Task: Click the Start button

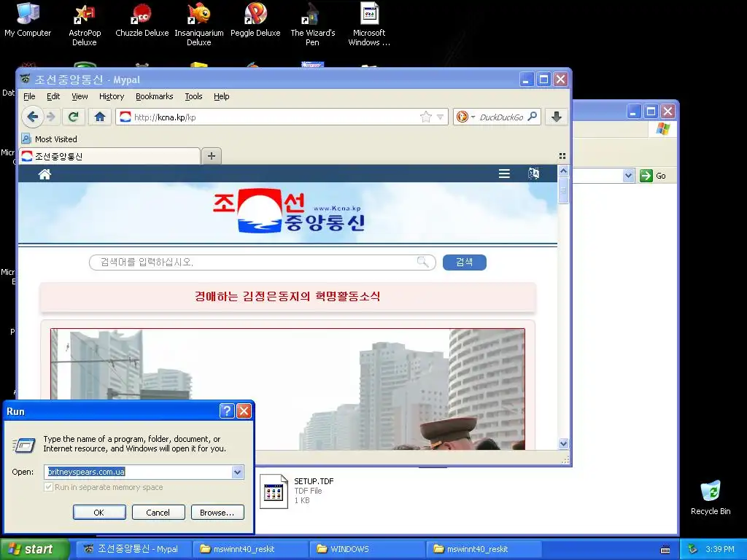Action: (x=34, y=549)
